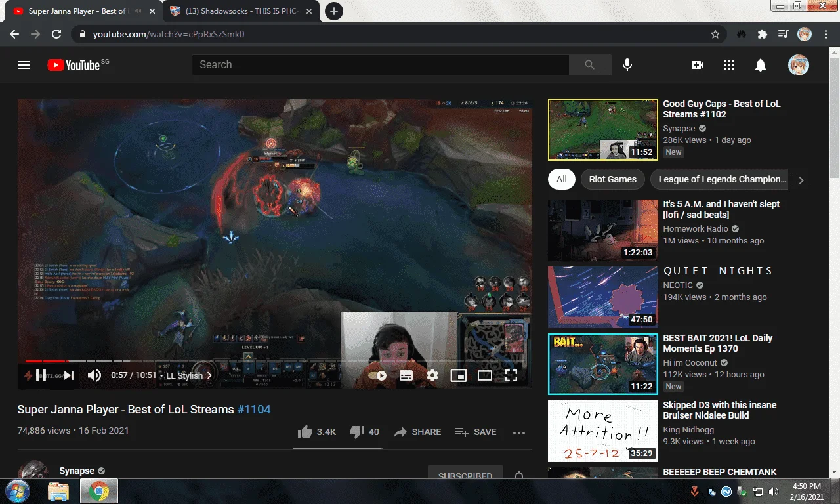Expand the LL Stylish chapter list

click(189, 375)
